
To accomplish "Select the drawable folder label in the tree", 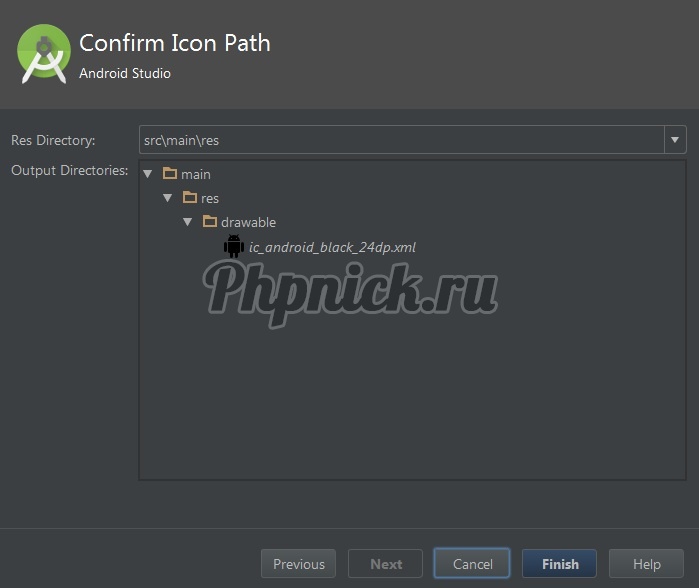I will (248, 223).
